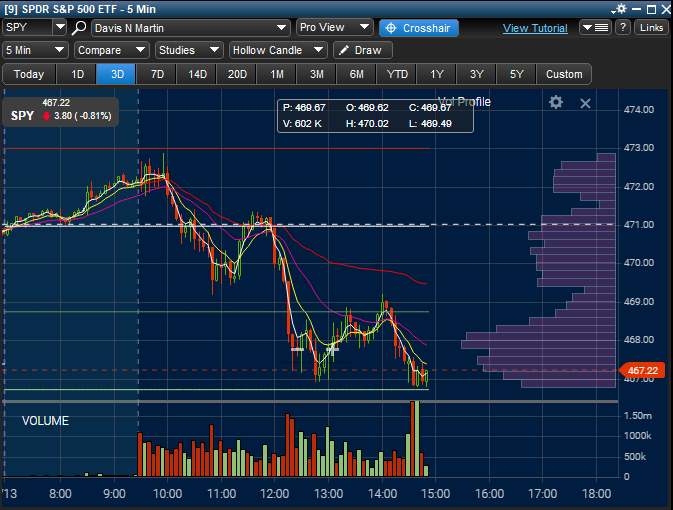
Task: Select the 14D time range
Action: pyautogui.click(x=197, y=74)
